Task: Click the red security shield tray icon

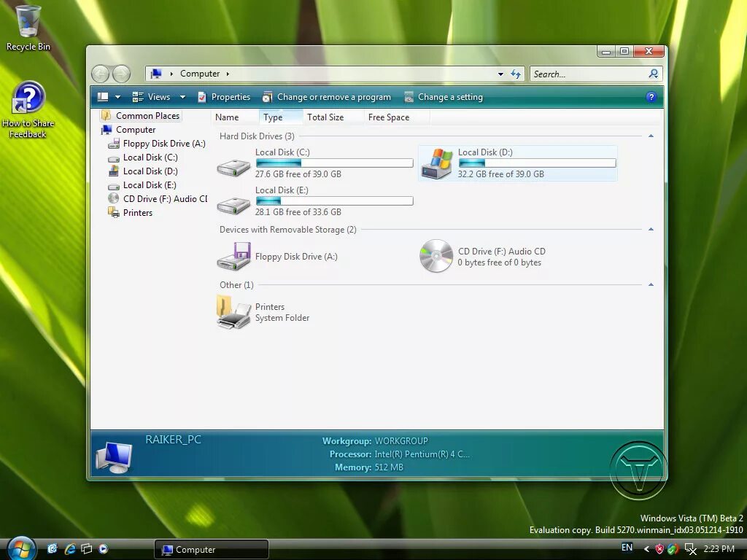Action: [x=659, y=549]
